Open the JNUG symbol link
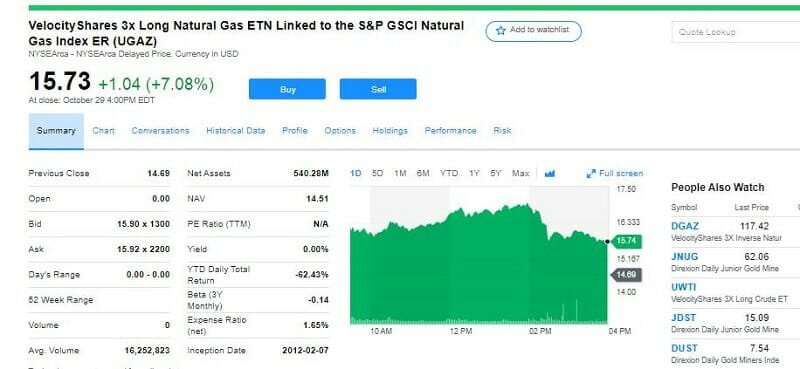This screenshot has width=800, height=369. [684, 257]
